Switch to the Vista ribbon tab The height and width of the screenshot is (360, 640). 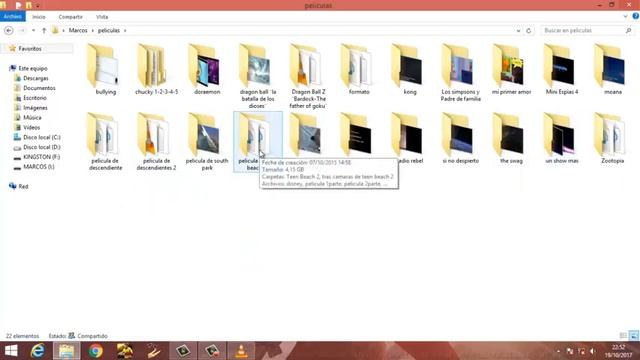[x=102, y=17]
